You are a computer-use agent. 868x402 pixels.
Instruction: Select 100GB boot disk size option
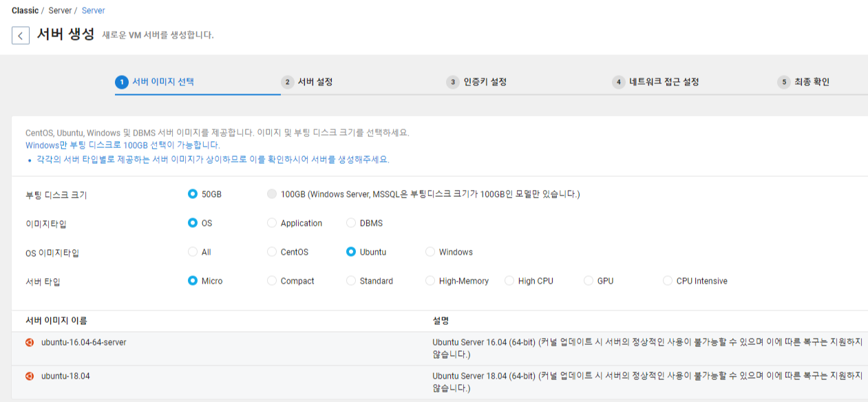[272, 194]
